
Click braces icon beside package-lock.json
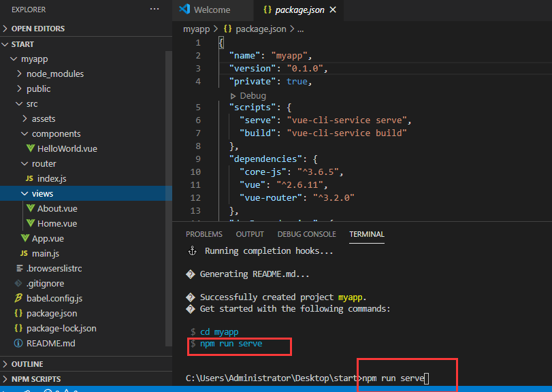(x=18, y=328)
